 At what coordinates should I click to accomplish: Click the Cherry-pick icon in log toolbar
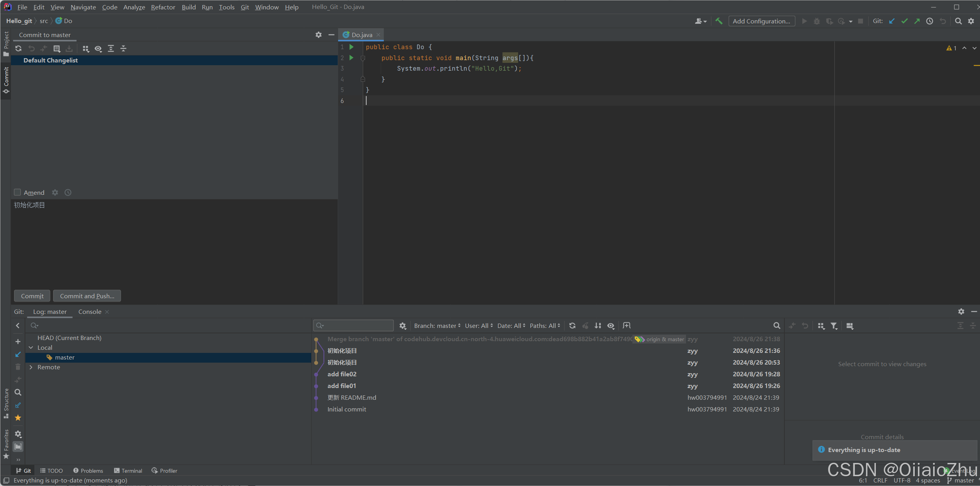pos(585,326)
